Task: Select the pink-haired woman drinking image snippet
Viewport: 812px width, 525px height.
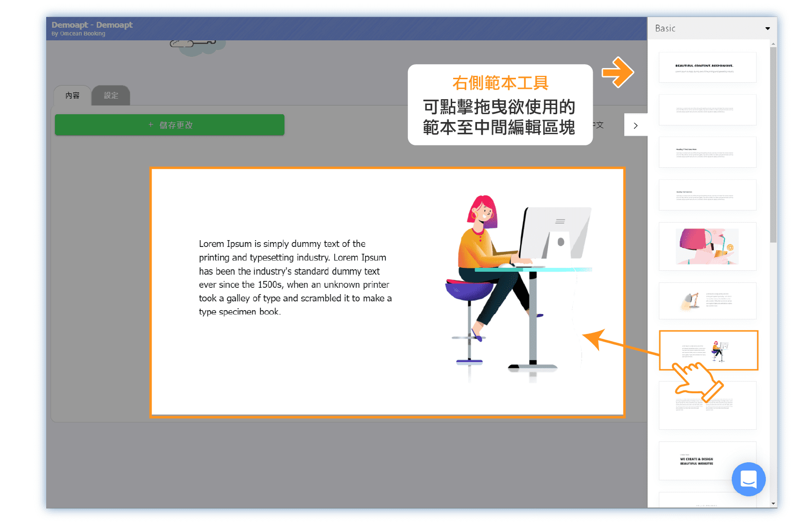Action: [x=707, y=246]
